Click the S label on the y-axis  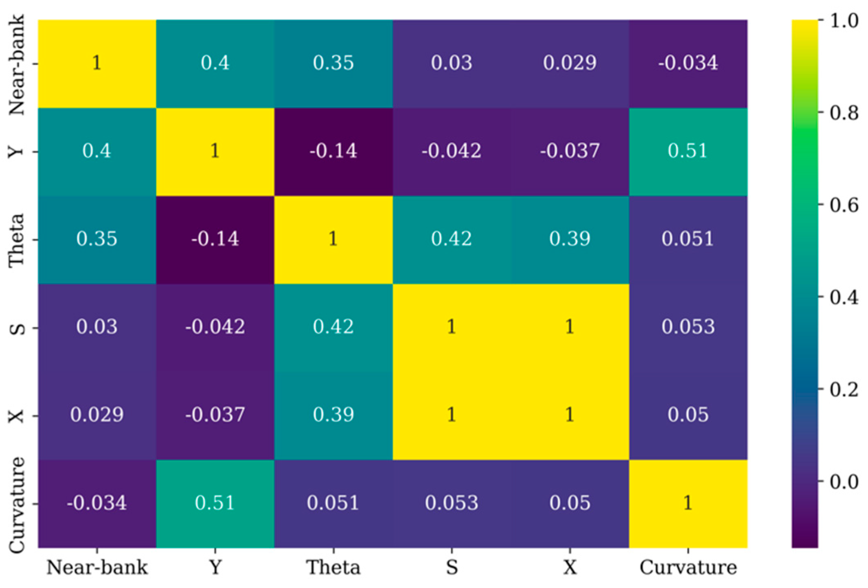[17, 328]
